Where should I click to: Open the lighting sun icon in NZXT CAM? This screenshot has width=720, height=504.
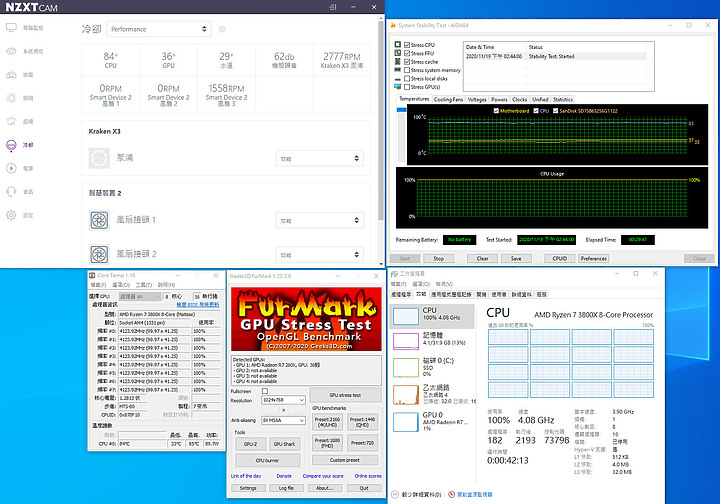click(11, 98)
